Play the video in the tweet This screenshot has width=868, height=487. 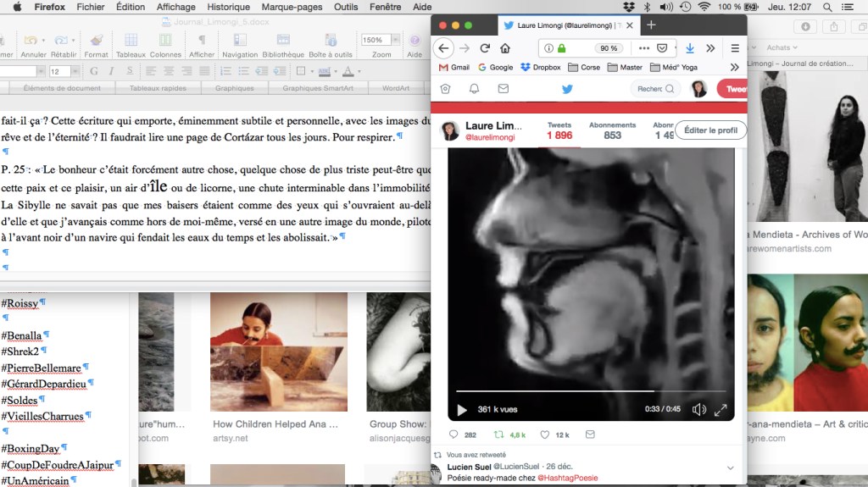[462, 410]
